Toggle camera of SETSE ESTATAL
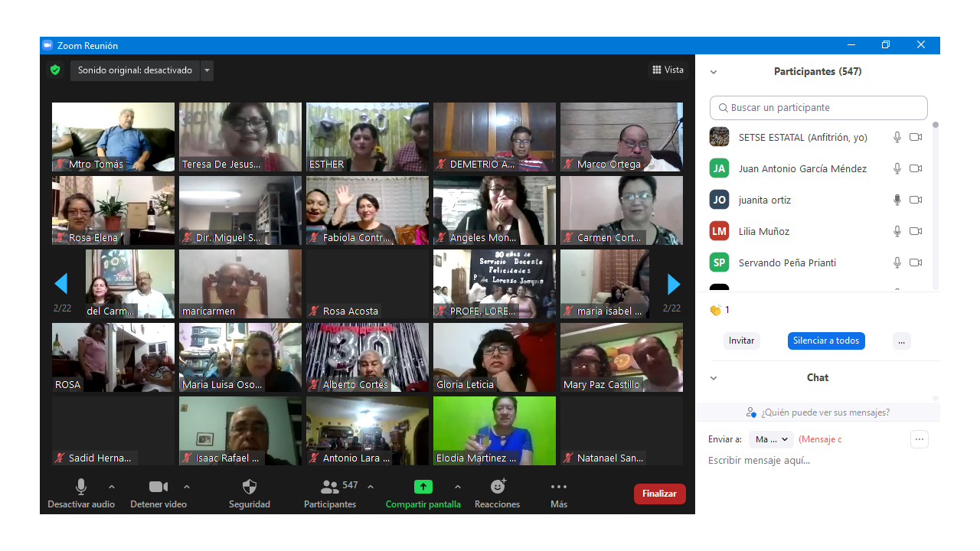 click(916, 137)
